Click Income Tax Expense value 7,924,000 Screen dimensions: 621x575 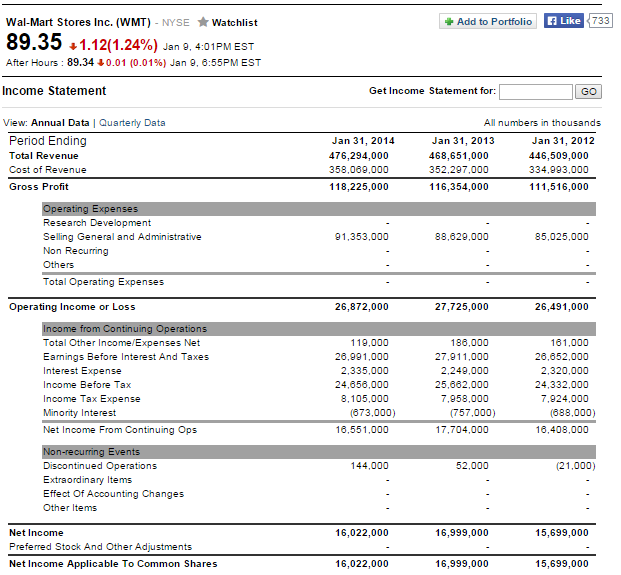[x=565, y=399]
